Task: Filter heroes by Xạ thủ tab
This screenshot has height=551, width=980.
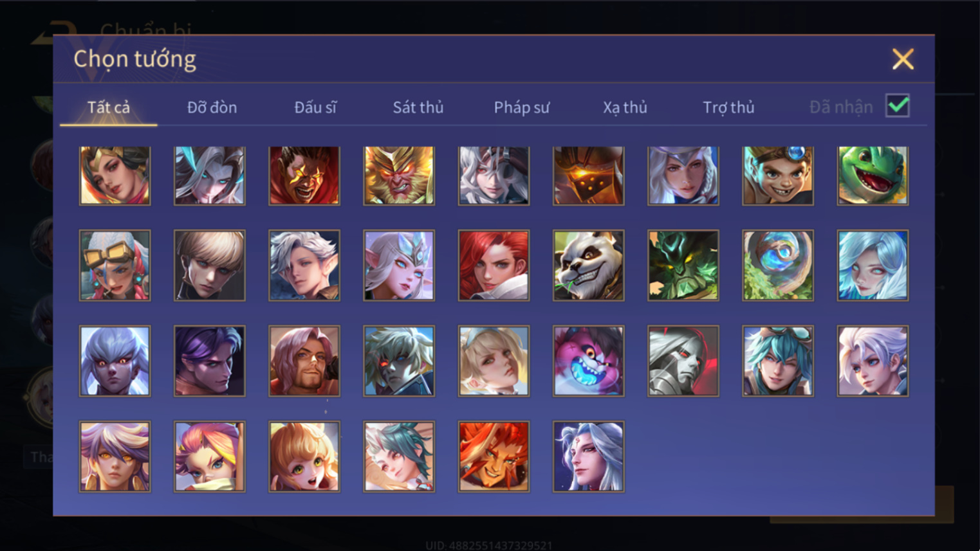Action: (625, 107)
